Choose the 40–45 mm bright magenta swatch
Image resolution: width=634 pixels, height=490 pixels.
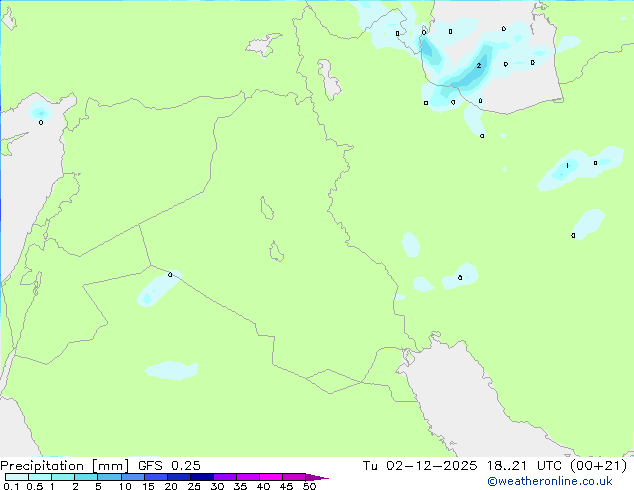(271, 477)
